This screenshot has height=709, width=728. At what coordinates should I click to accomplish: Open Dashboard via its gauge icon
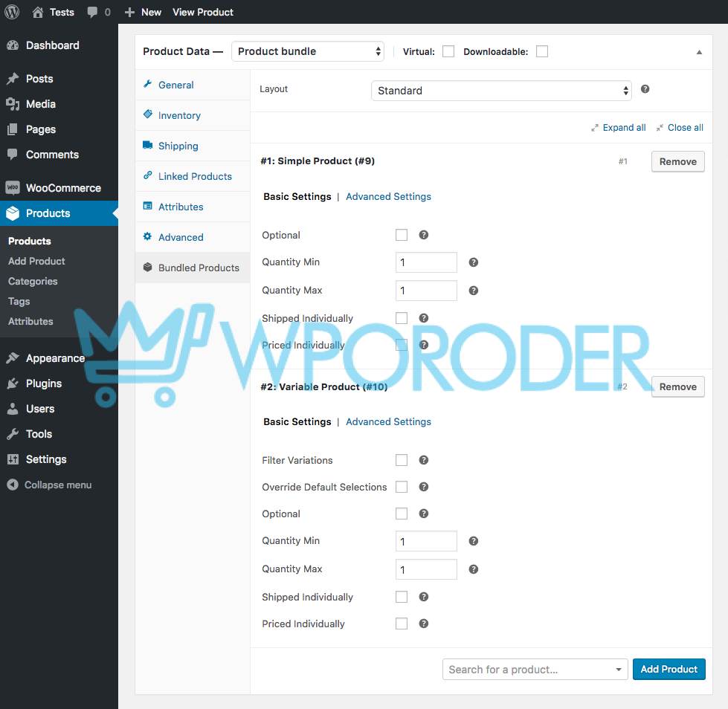[13, 45]
